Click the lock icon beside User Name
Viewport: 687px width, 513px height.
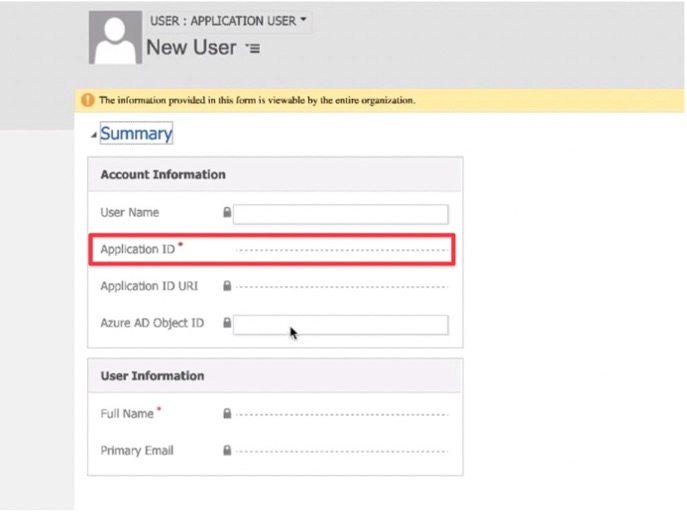(x=227, y=212)
